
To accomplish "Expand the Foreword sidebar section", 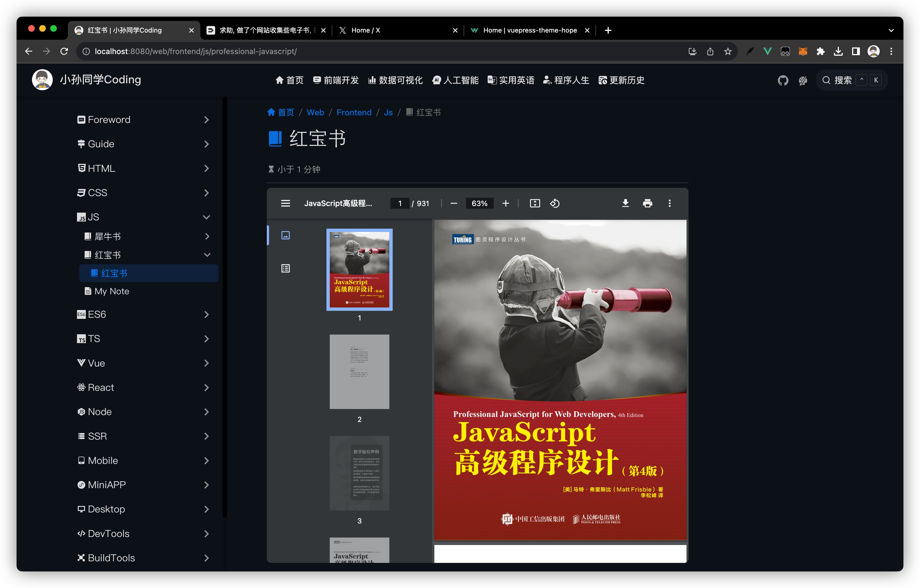I will (x=144, y=119).
